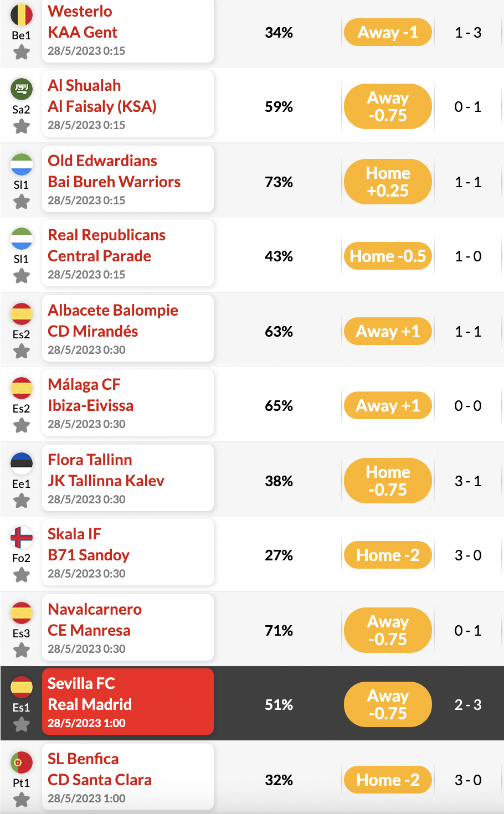504x814 pixels.
Task: Favorite the Westerlo vs KAA Gent match star
Action: click(x=22, y=53)
